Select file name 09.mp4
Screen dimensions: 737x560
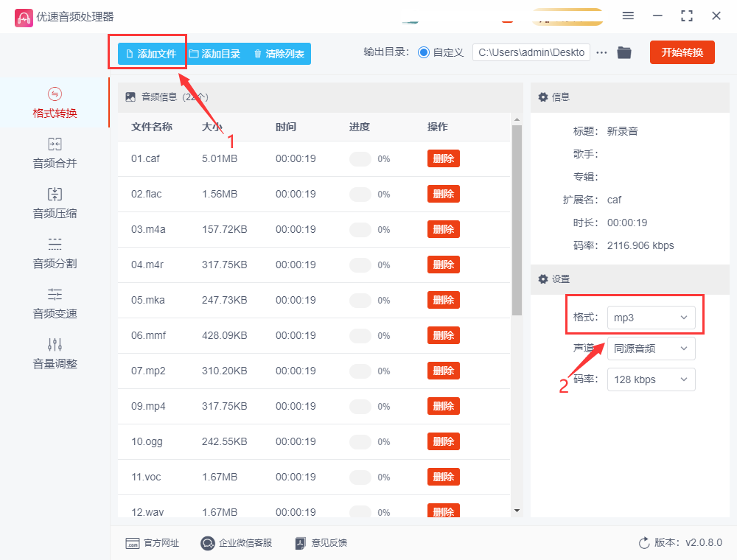pos(148,407)
